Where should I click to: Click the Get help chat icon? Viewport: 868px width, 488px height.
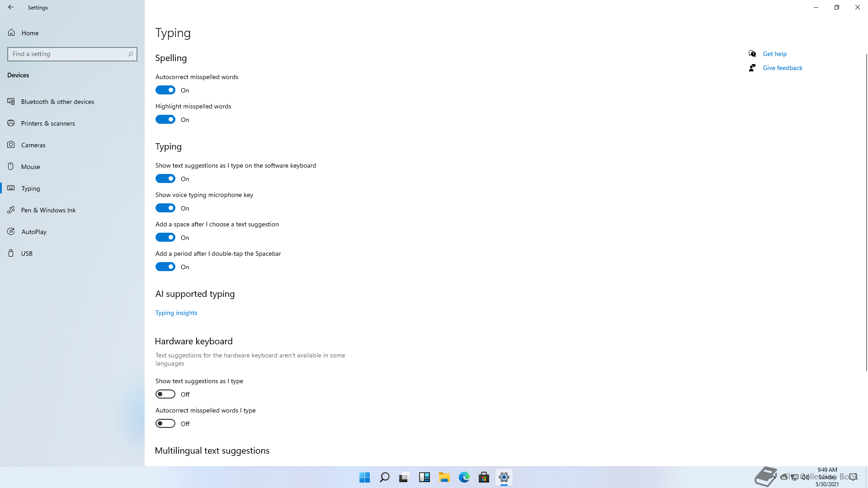[x=752, y=54]
